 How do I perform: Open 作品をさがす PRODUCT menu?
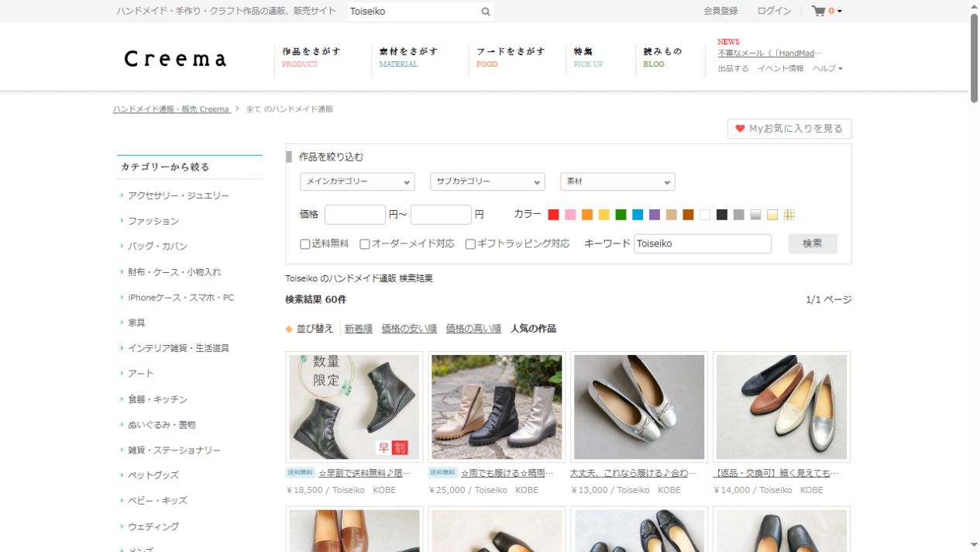(x=311, y=57)
